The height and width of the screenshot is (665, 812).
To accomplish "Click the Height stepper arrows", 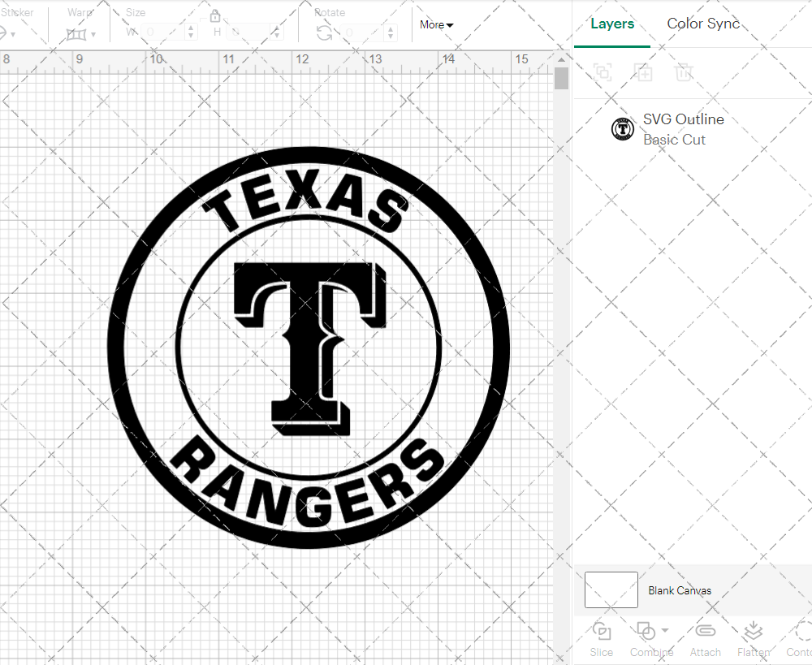I will 279,32.
